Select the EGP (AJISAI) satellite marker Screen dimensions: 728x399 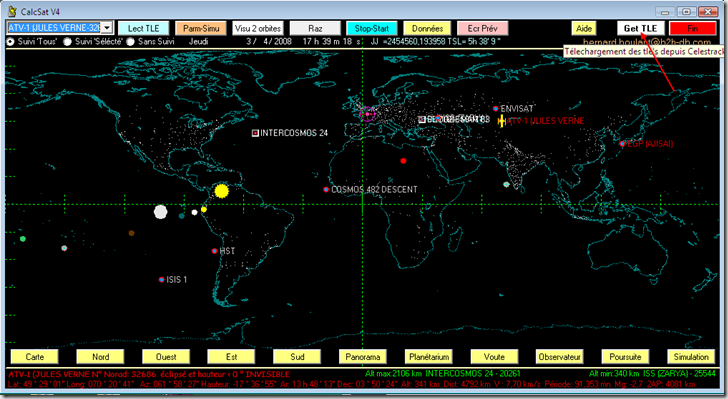tap(622, 144)
